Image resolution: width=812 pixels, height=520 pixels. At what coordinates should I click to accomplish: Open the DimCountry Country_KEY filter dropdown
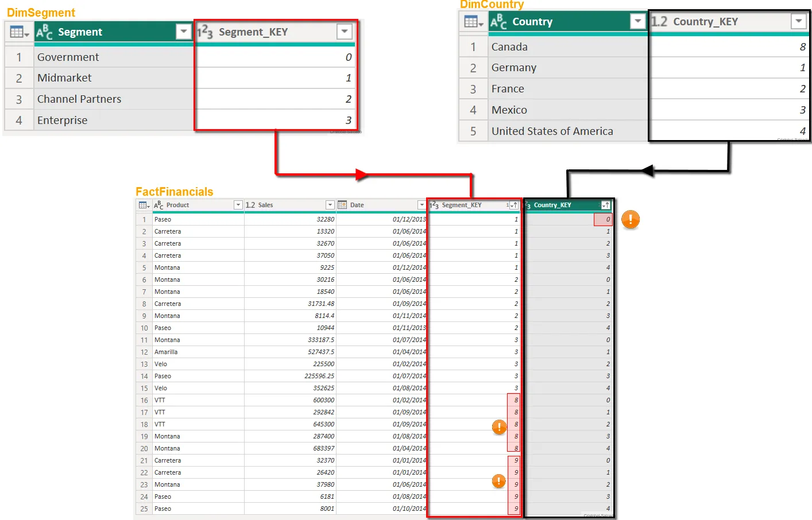tap(798, 21)
